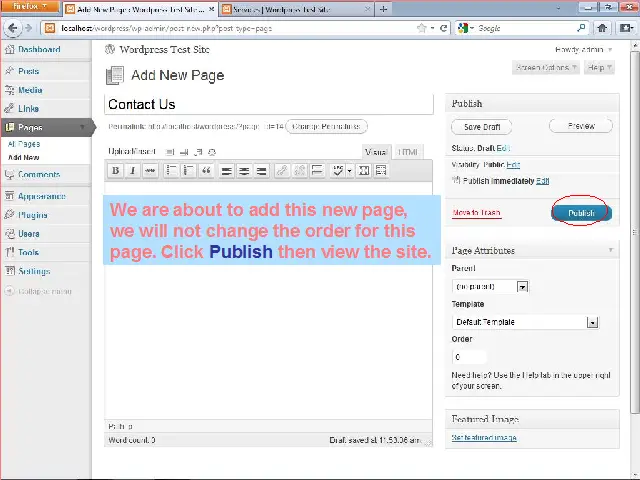This screenshot has height=480, width=640.
Task: Apply italic formatting in the editor
Action: 132,171
